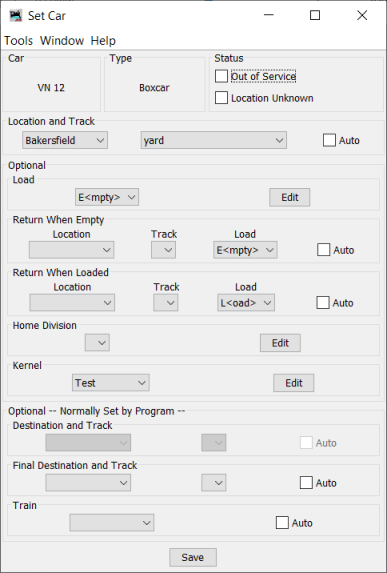Open the Bakersfield location dropdown
The width and height of the screenshot is (387, 573).
[x=65, y=140]
